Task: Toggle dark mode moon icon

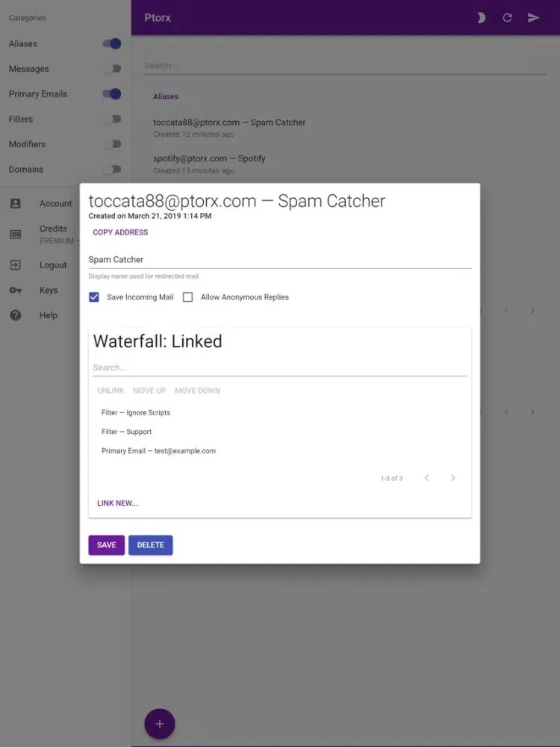Action: [482, 18]
